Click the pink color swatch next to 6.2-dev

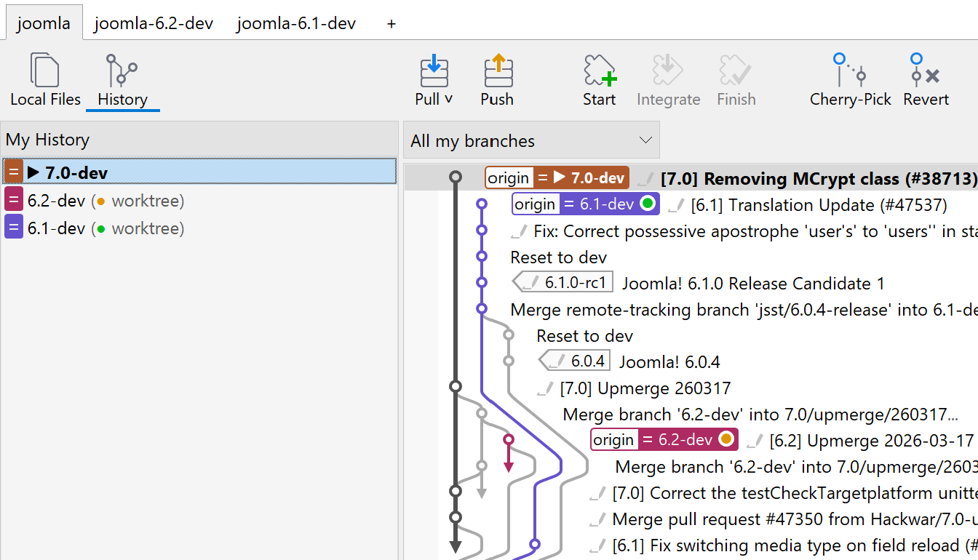point(13,200)
